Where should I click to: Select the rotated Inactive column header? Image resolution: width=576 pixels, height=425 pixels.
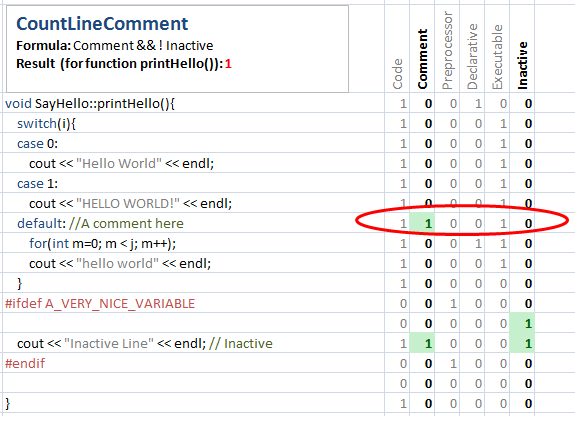pos(522,65)
